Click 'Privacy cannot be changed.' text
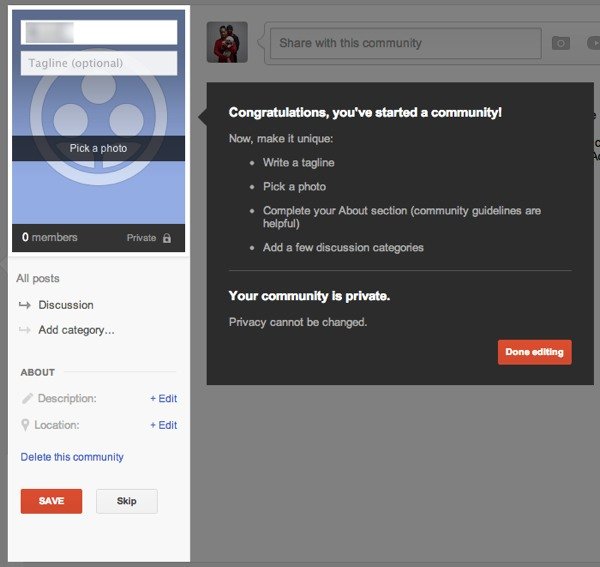The width and height of the screenshot is (600, 567). 298,322
